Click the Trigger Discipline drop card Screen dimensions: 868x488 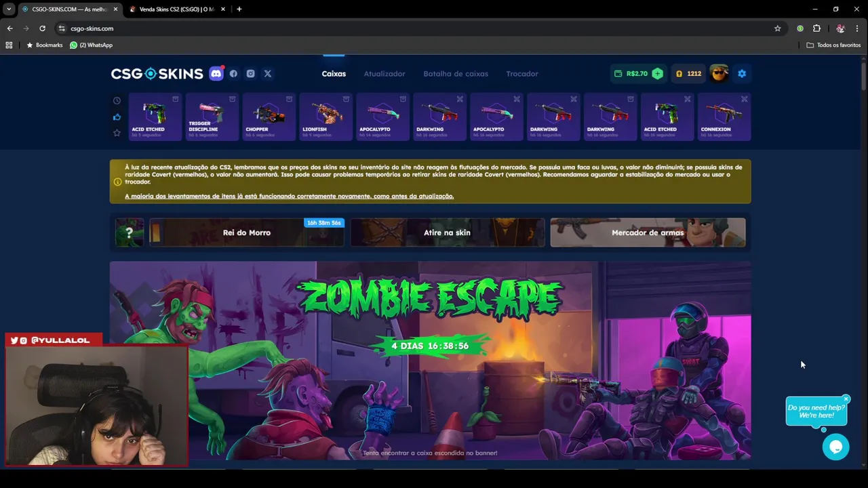click(x=212, y=117)
